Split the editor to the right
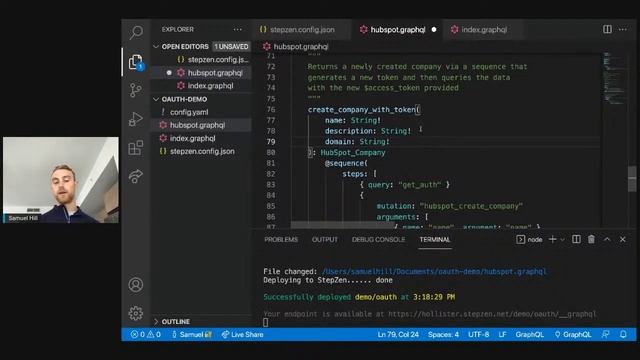Screen dimensions: 640x360 click(607, 29)
